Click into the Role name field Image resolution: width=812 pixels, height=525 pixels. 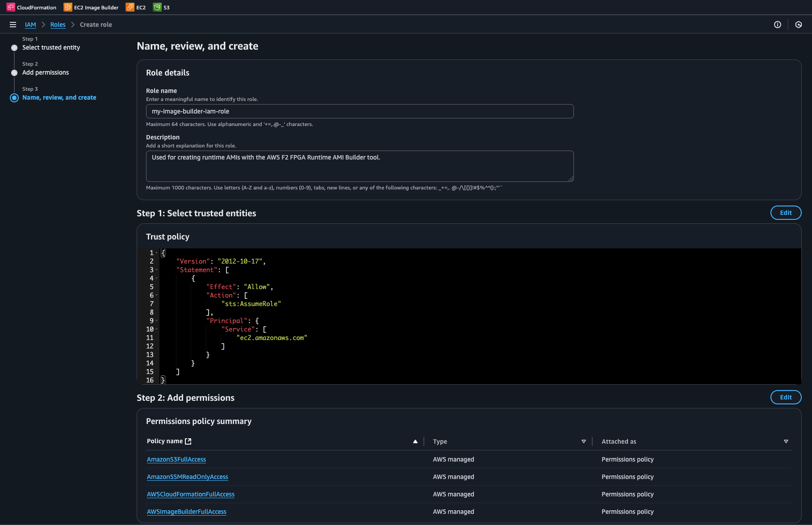pyautogui.click(x=360, y=111)
